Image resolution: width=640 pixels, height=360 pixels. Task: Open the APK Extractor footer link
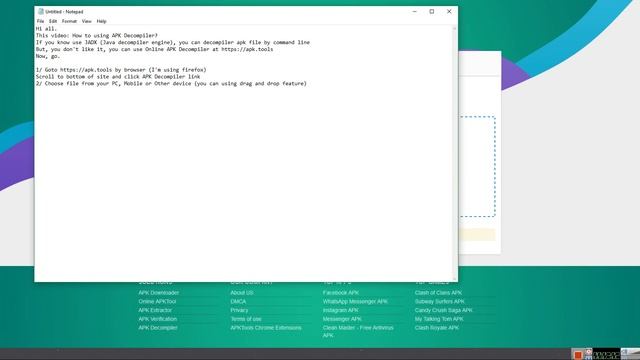point(155,310)
